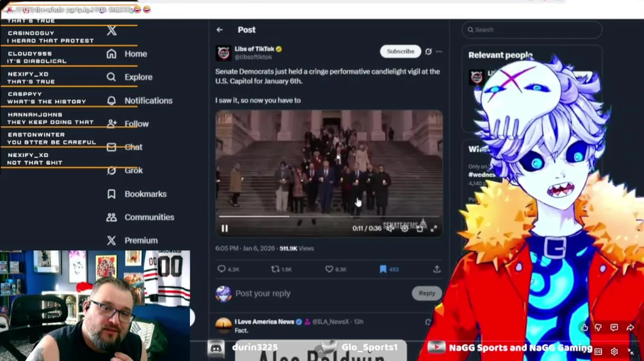Click the Libs of TikTok display name
644x361 pixels.
(x=254, y=49)
